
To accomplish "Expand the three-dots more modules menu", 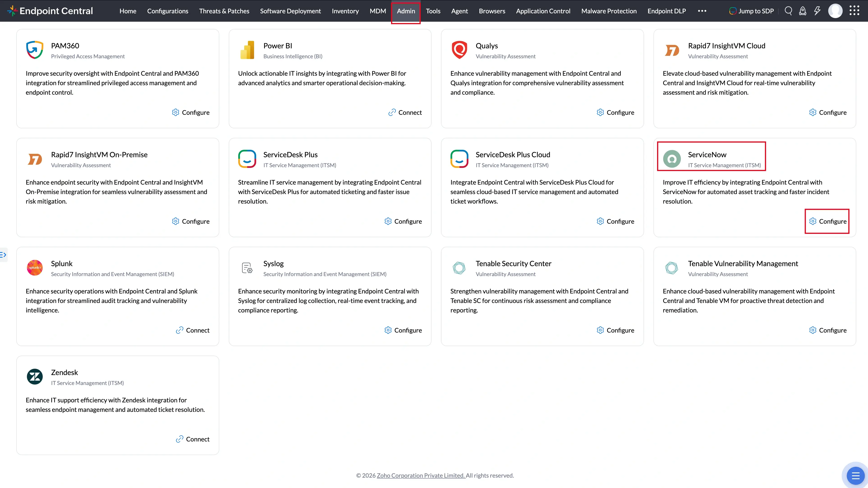I will [x=702, y=11].
